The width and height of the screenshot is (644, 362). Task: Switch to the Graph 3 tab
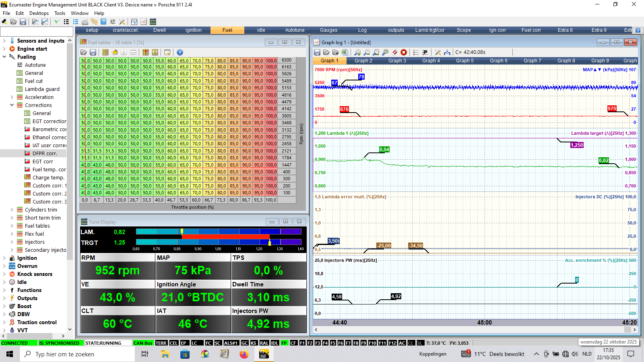(397, 61)
